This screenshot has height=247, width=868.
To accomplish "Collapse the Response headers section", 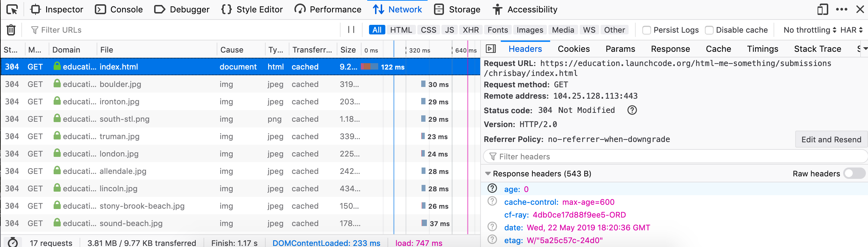I will point(488,174).
